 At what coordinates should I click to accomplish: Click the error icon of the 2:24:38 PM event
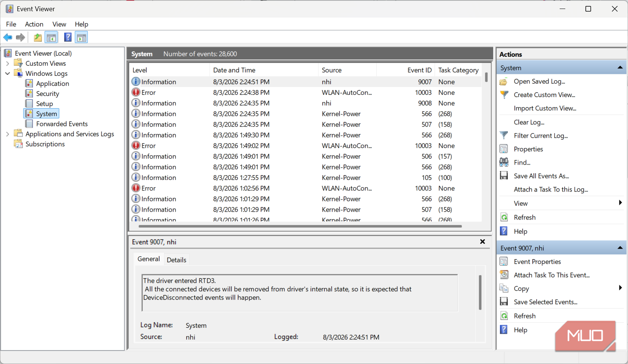pyautogui.click(x=136, y=93)
